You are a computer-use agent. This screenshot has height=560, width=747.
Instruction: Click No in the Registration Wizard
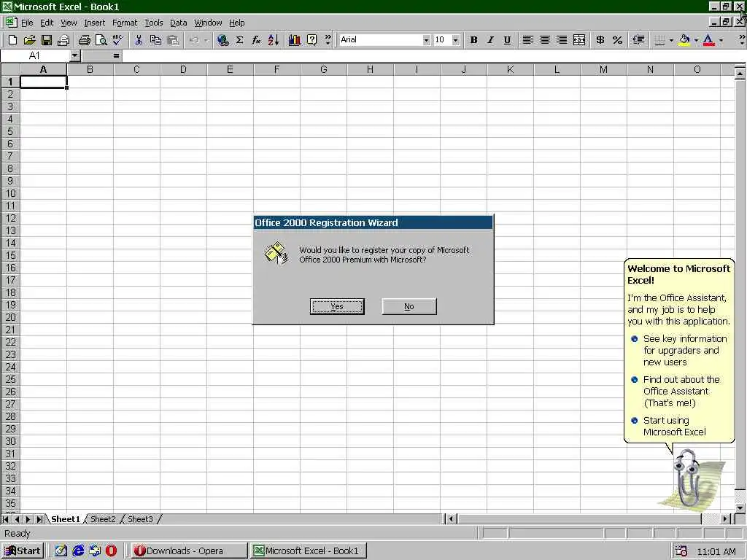coord(409,307)
